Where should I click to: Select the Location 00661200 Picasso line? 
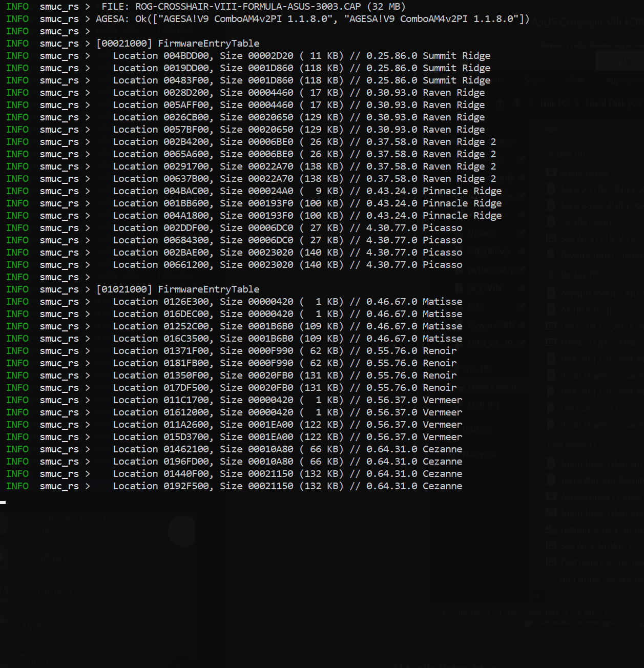tap(234, 265)
